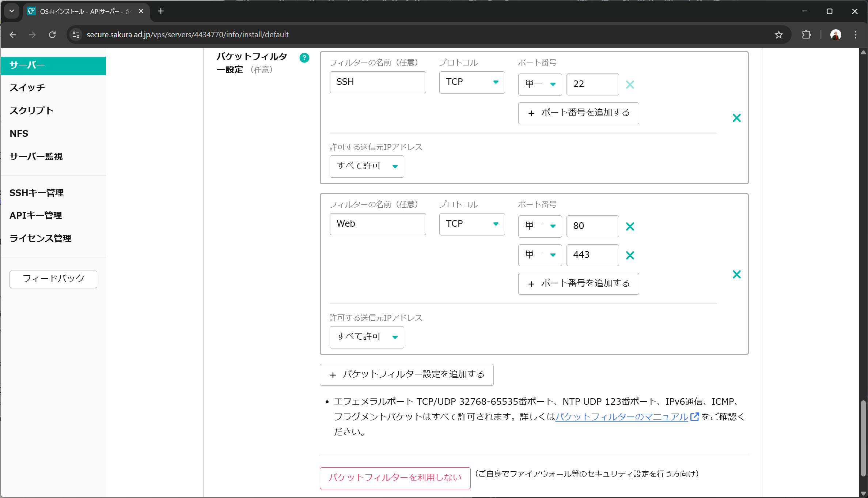
Task: Delete the Web filter block
Action: coord(736,274)
